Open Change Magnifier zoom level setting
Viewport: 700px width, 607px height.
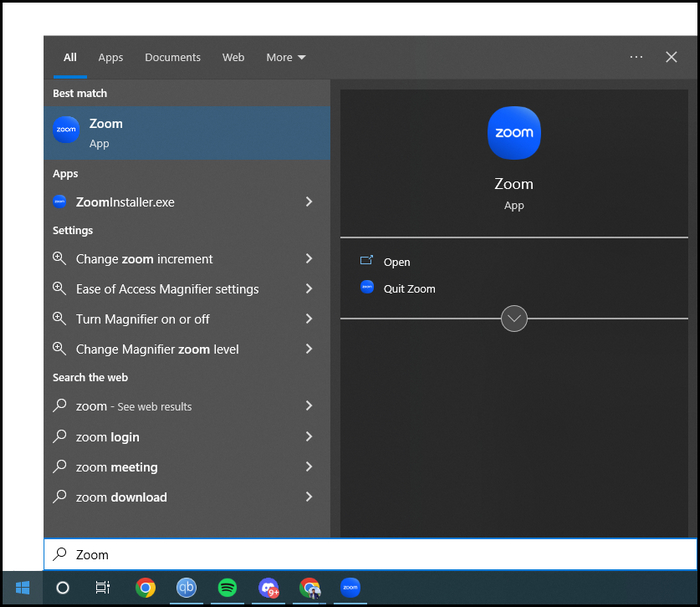coord(187,349)
